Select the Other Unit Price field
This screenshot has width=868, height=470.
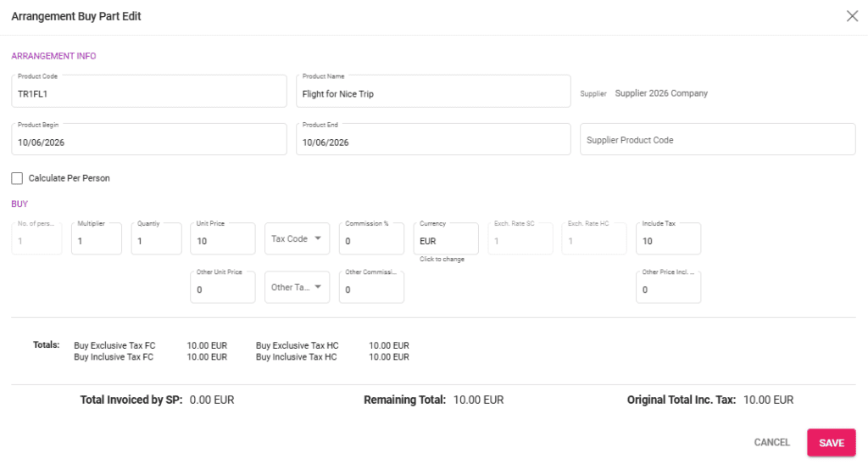click(x=223, y=289)
